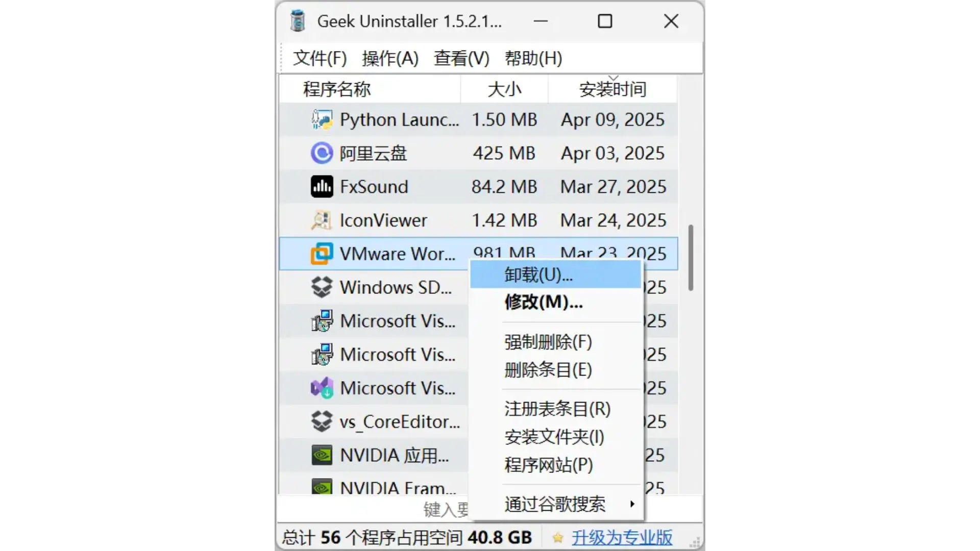Image resolution: width=980 pixels, height=551 pixels.
Task: Click the 1.50 MB size cell
Action: pos(504,120)
